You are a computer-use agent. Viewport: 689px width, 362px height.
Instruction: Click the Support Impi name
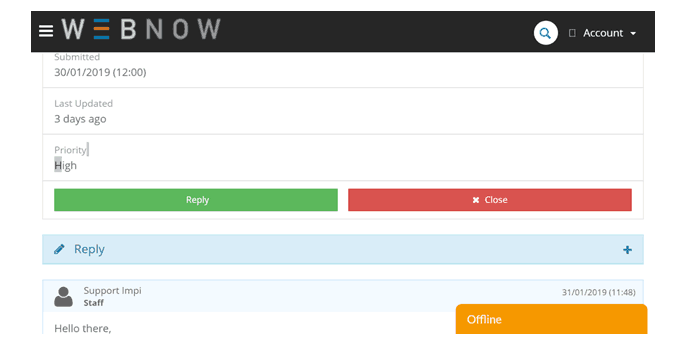pos(112,290)
